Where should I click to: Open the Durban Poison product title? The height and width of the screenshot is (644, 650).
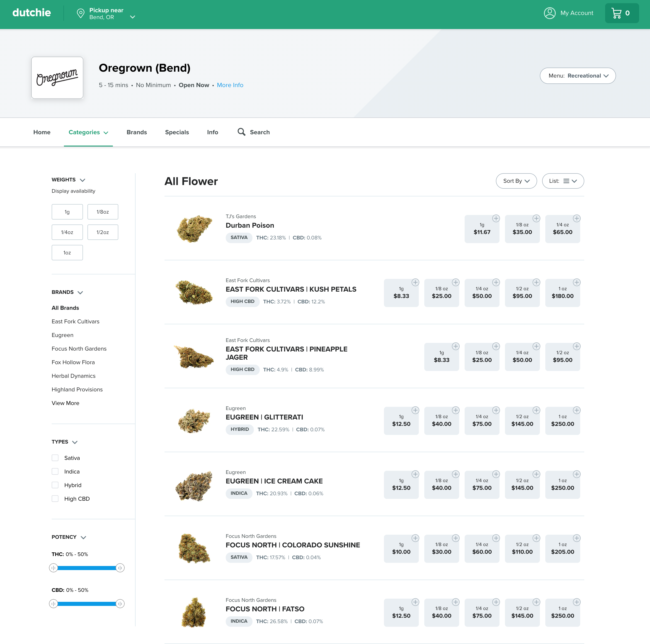(x=250, y=225)
